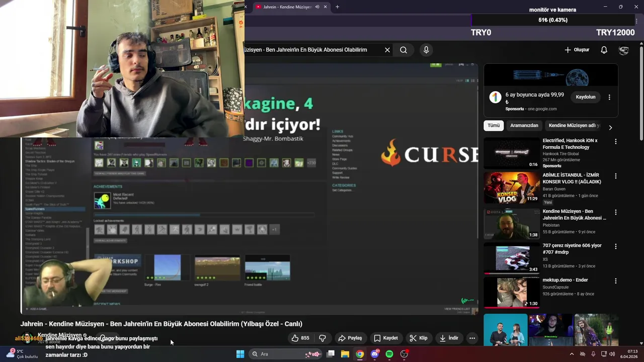The image size is (644, 362).
Task: Open 707 çerez niyetine video thumbnail
Action: pos(512,258)
